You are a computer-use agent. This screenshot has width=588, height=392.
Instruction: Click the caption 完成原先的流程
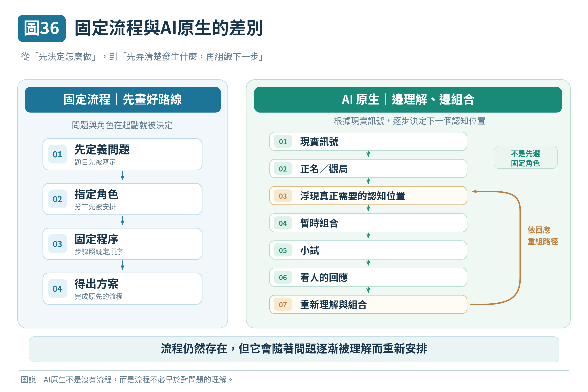[99, 296]
